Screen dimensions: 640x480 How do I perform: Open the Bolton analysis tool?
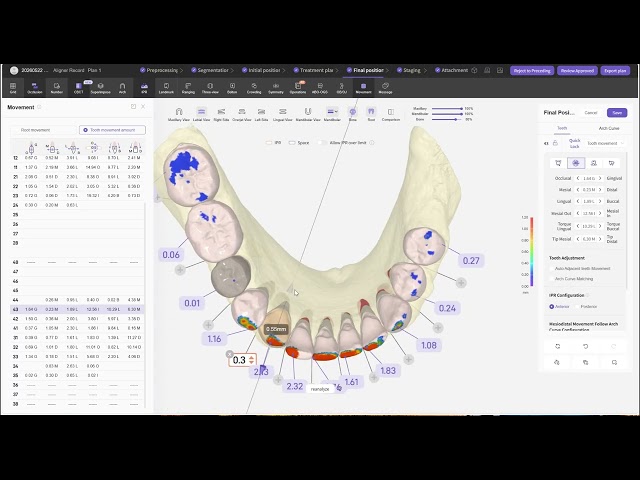coord(232,87)
